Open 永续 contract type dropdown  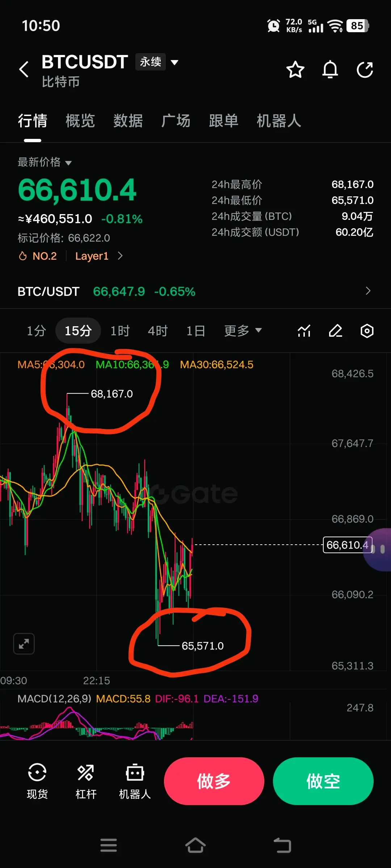pos(157,62)
